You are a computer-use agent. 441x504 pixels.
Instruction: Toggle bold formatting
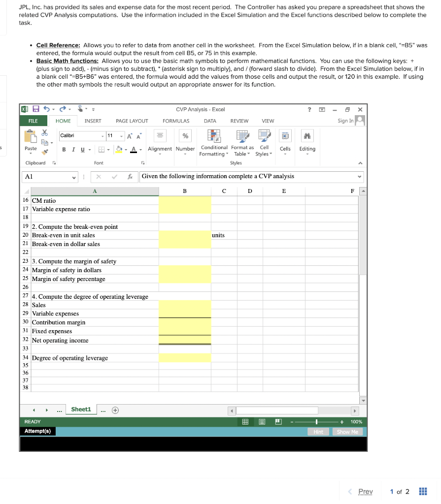click(65, 149)
